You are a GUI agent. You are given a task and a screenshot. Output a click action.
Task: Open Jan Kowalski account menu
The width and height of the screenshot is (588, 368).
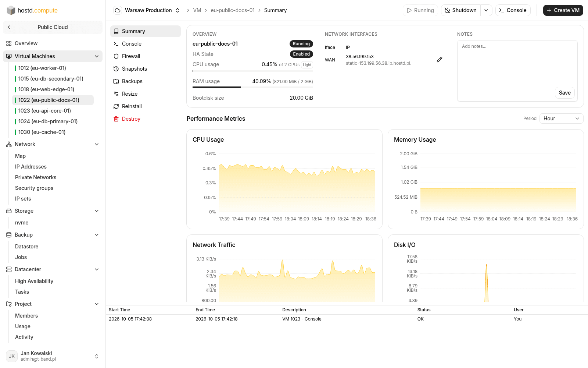53,356
